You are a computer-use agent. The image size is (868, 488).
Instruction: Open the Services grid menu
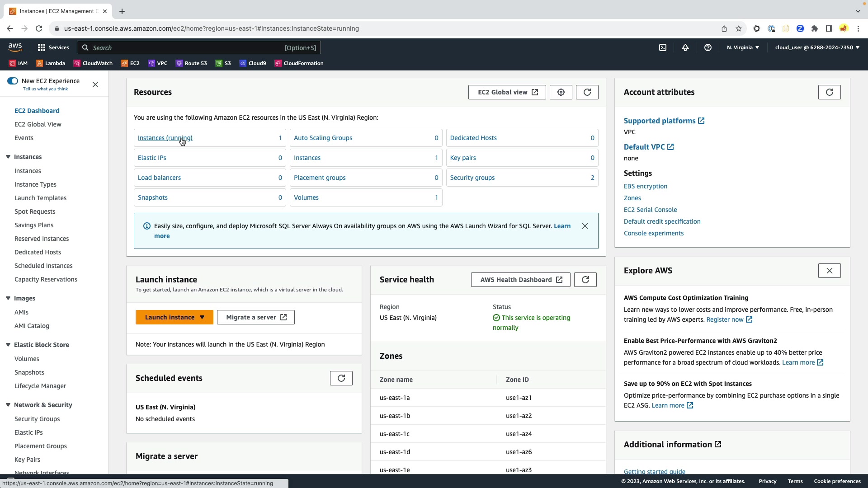tap(42, 47)
